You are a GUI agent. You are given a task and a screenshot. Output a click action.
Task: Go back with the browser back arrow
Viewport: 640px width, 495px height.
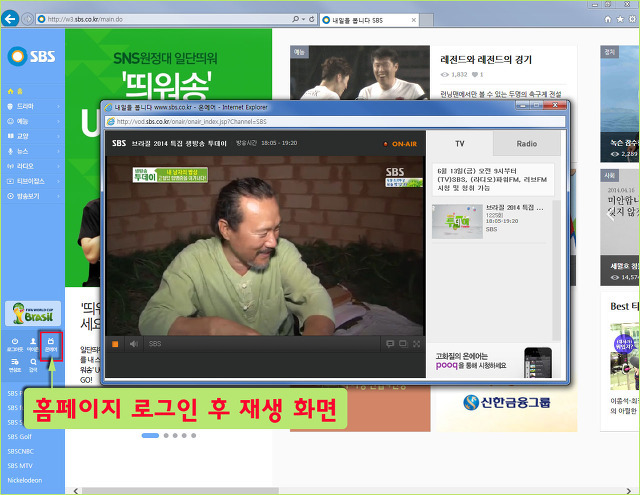click(x=10, y=19)
